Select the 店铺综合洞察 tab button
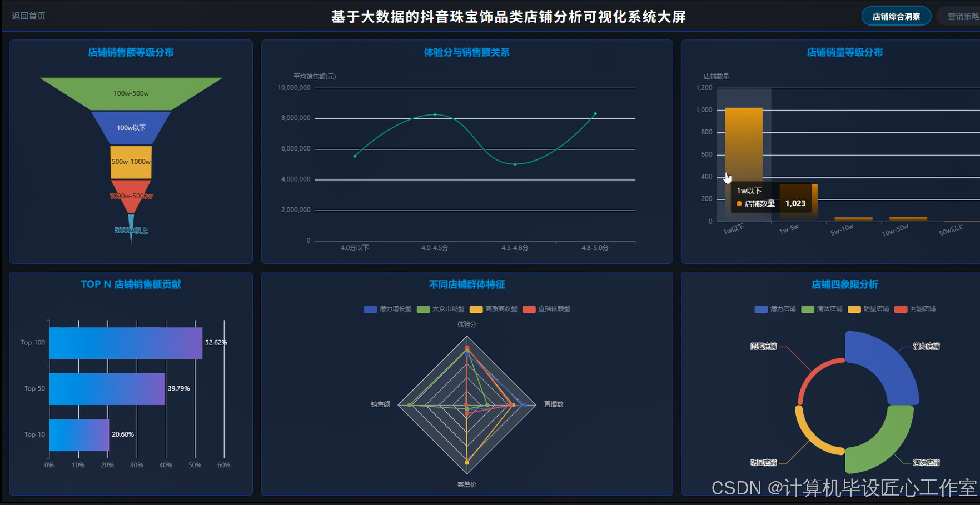The width and height of the screenshot is (980, 505). (896, 16)
